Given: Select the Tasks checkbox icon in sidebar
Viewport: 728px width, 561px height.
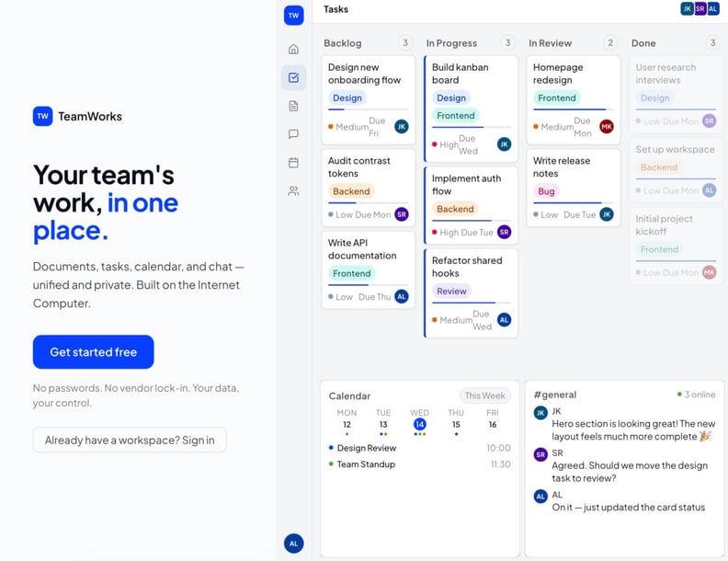Looking at the screenshot, I should point(293,77).
